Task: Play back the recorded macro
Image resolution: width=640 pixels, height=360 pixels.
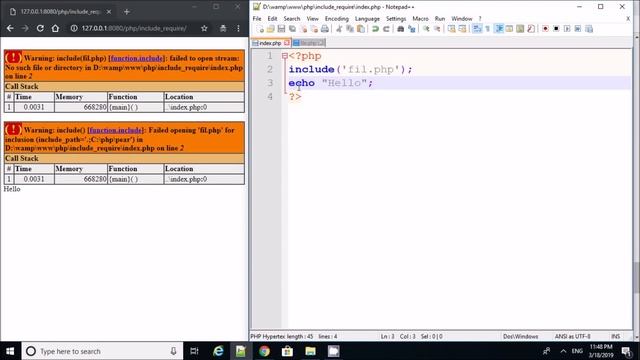Action: pos(567,29)
